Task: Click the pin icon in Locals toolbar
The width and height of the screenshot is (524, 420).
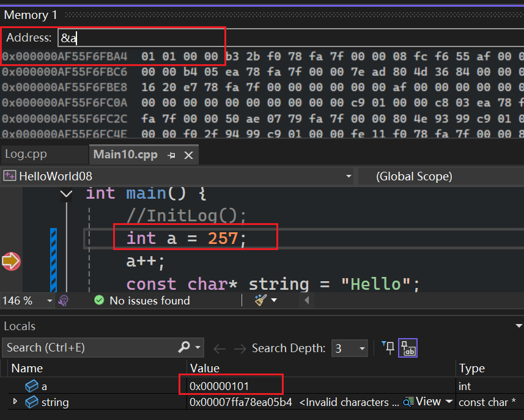Action: [388, 348]
